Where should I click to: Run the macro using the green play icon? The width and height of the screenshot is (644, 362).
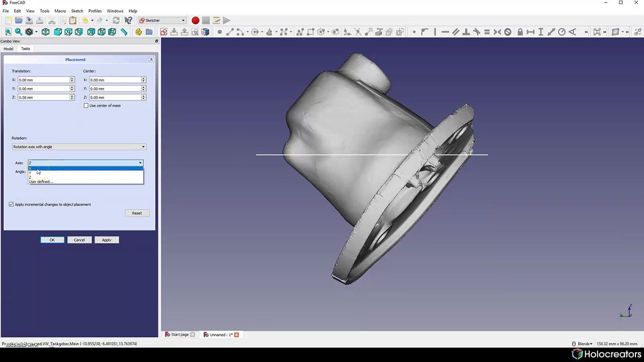coord(226,21)
